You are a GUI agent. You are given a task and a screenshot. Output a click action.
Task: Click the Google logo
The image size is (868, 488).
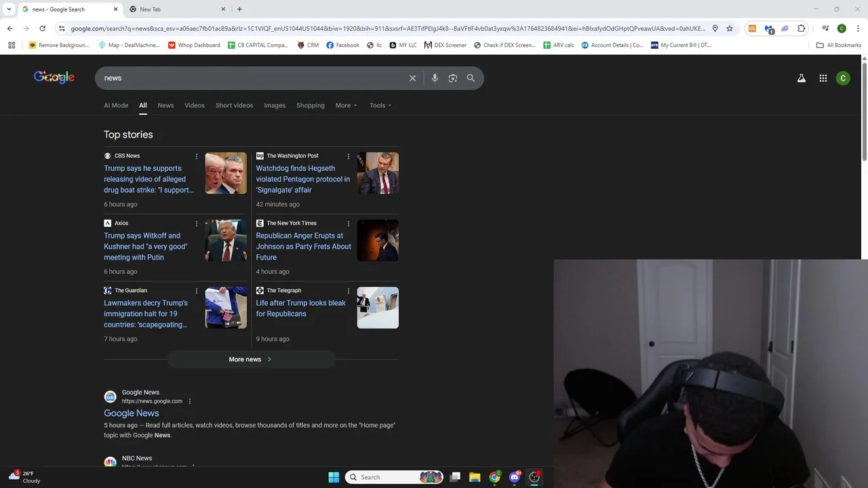pyautogui.click(x=54, y=77)
